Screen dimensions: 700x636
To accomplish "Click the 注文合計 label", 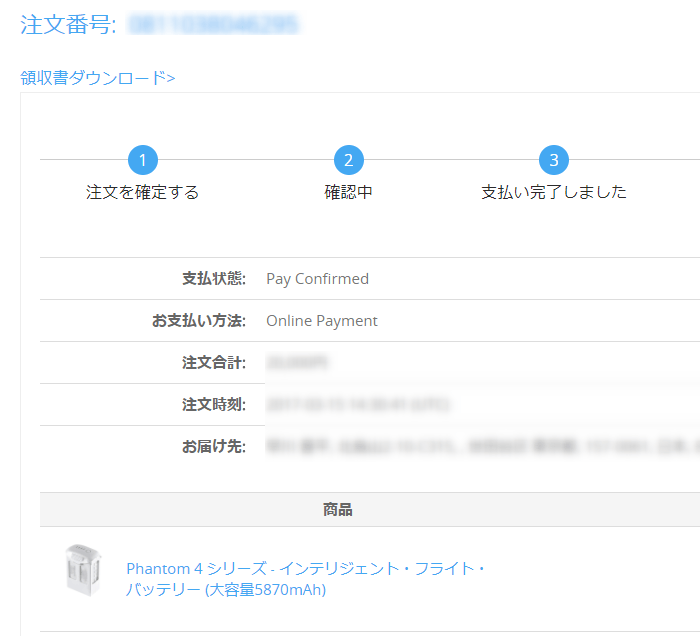I will click(x=214, y=362).
